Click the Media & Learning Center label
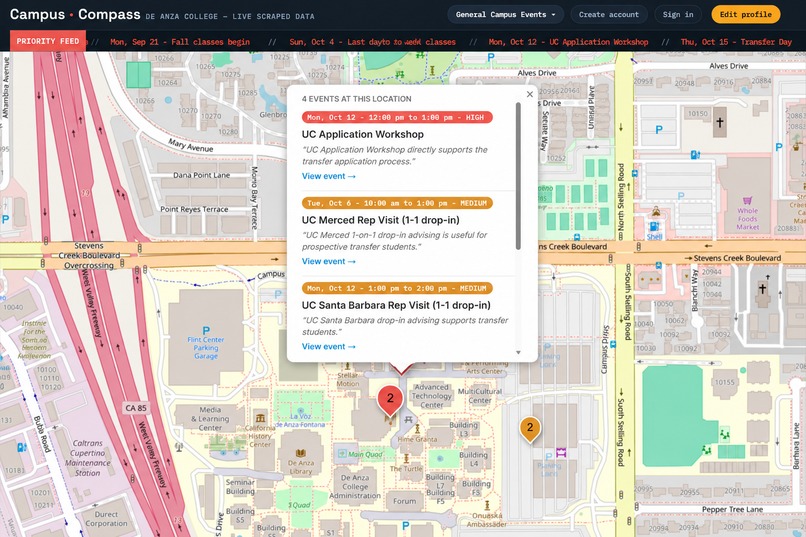The width and height of the screenshot is (806, 537). (x=210, y=419)
